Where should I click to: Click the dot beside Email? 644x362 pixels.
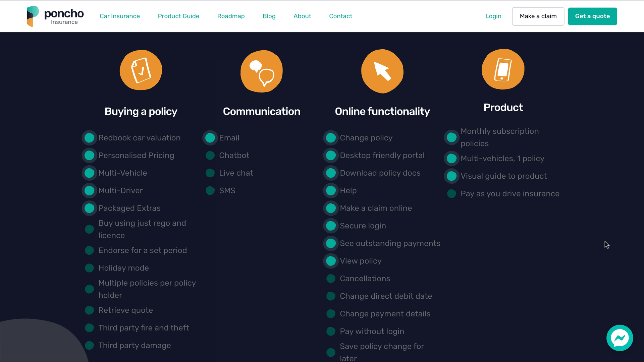pyautogui.click(x=210, y=138)
